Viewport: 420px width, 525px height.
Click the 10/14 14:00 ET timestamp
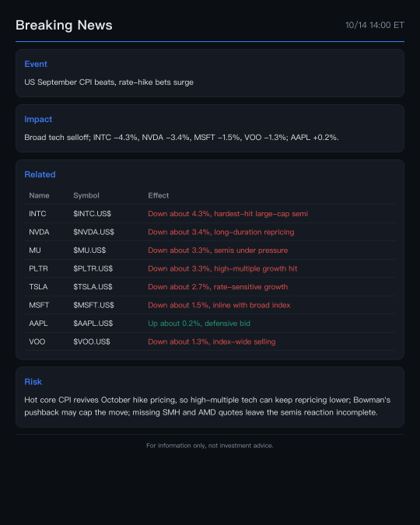coord(375,25)
